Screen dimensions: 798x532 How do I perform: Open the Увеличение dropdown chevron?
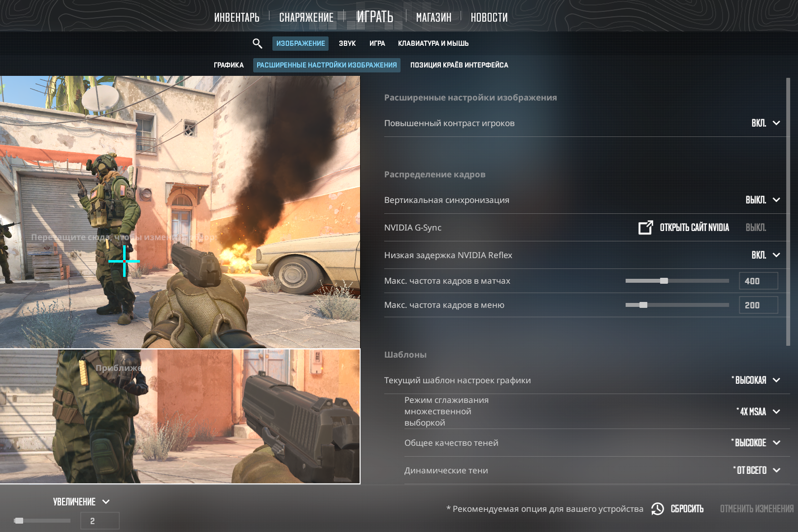[106, 502]
